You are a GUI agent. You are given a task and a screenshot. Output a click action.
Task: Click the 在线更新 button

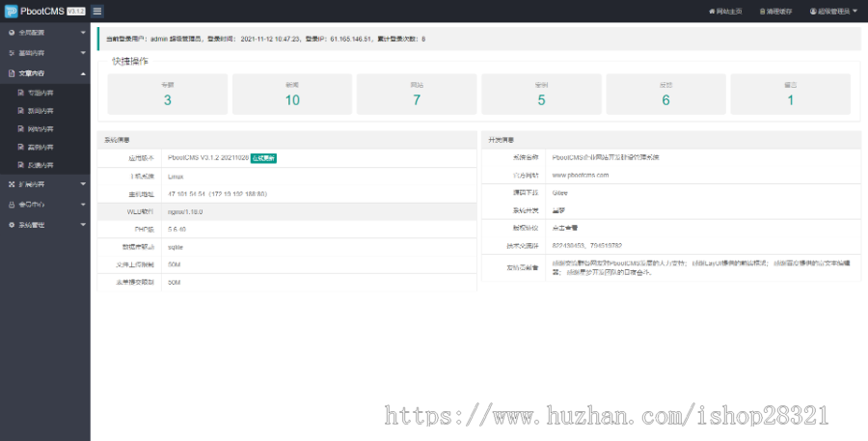coord(263,158)
